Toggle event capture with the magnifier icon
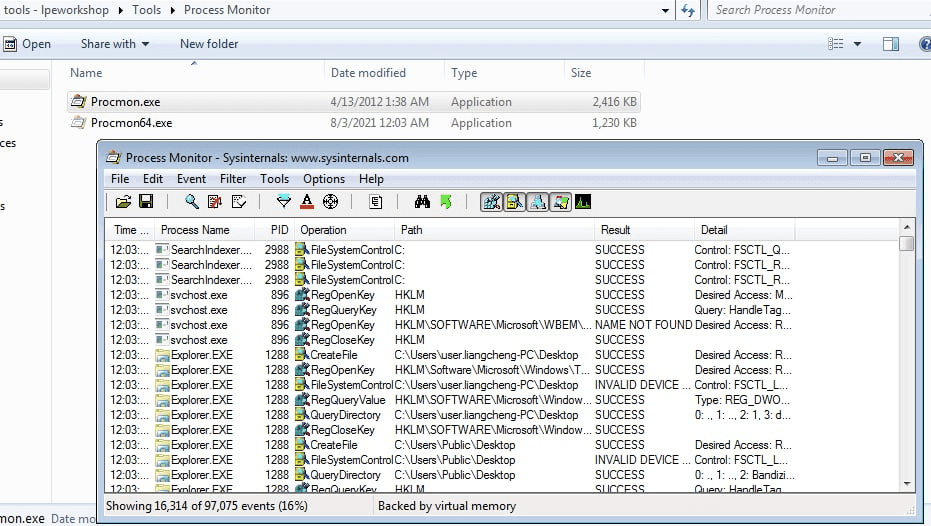This screenshot has width=931, height=526. 192,202
